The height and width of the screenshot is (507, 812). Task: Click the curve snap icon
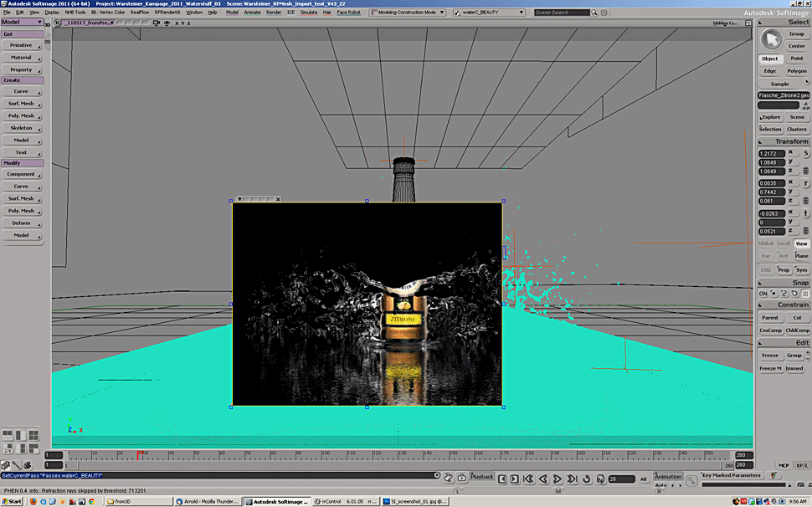click(784, 294)
